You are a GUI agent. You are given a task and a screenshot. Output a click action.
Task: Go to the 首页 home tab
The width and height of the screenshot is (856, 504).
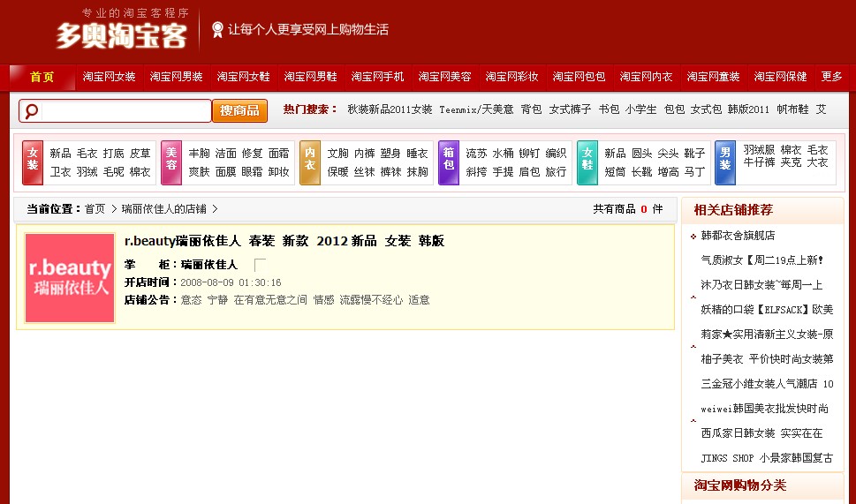click(x=42, y=77)
